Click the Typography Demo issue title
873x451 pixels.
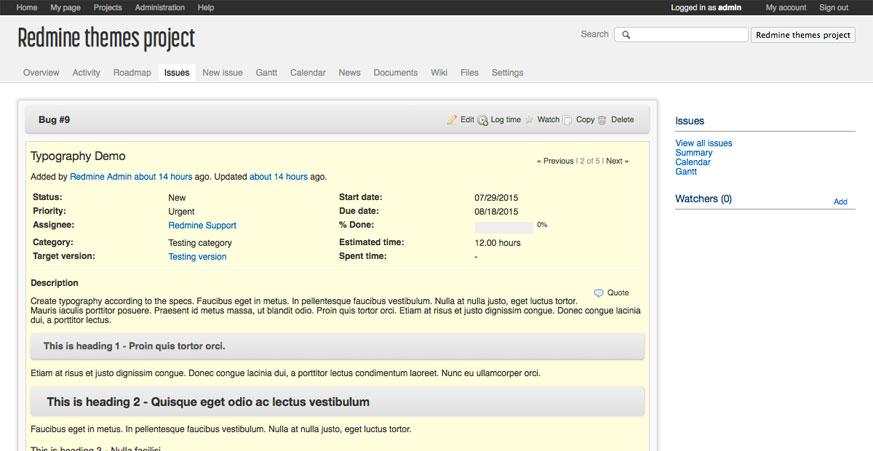tap(78, 156)
